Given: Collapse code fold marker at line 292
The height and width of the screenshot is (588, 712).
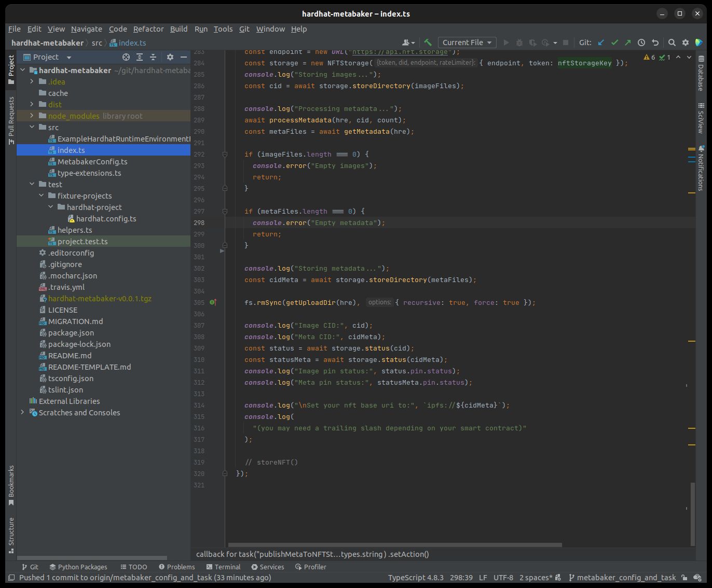Looking at the screenshot, I should (225, 154).
